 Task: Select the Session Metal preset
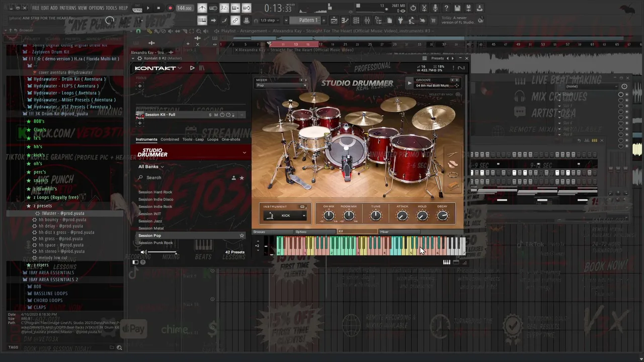coord(151,228)
